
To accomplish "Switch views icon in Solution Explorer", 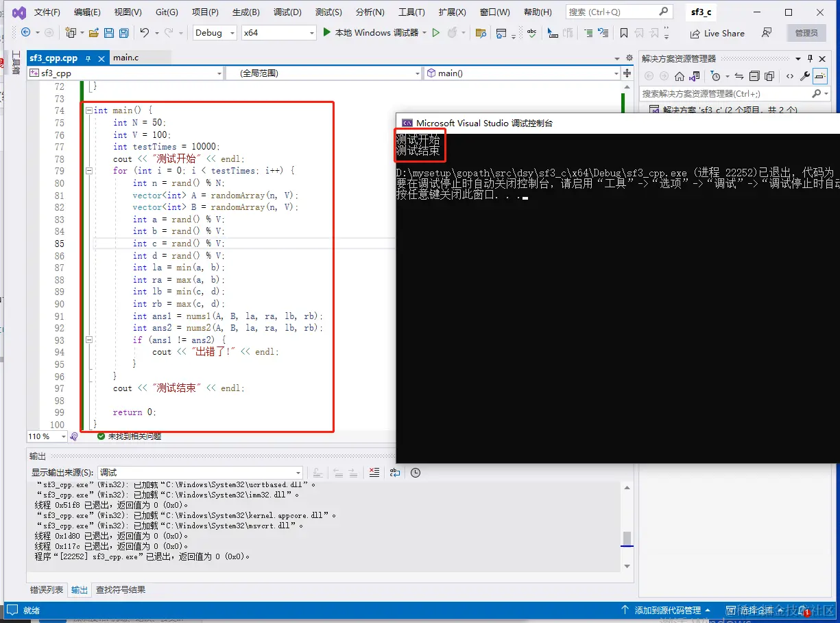I will pos(695,76).
